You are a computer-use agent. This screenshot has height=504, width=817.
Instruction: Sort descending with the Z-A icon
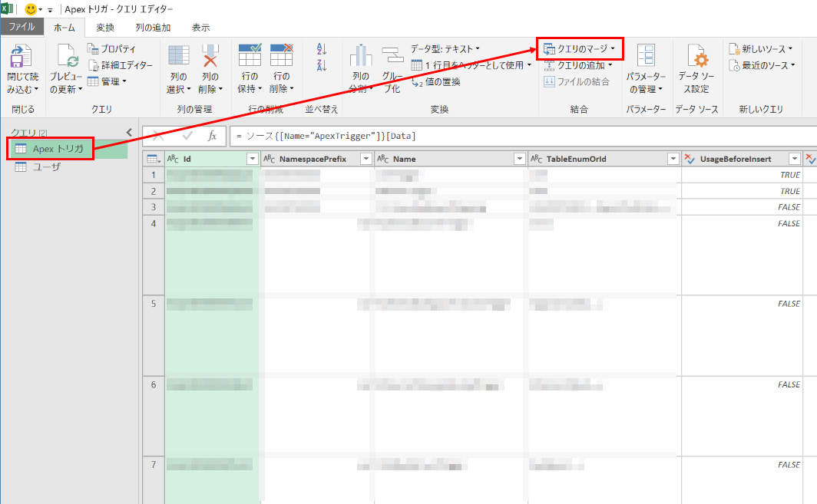click(322, 65)
